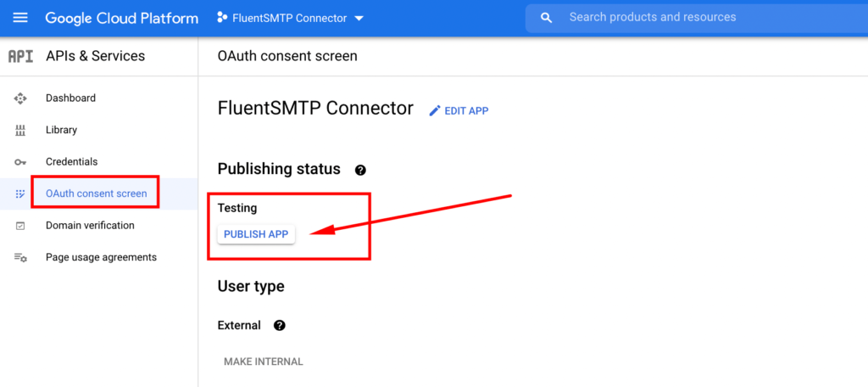Click the project selector dropdown arrow

tap(359, 19)
